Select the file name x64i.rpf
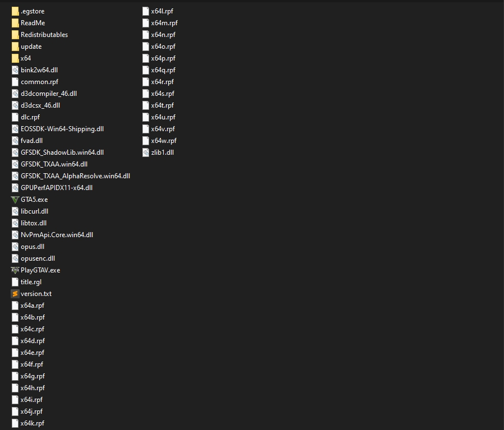Image resolution: width=504 pixels, height=430 pixels. click(31, 400)
